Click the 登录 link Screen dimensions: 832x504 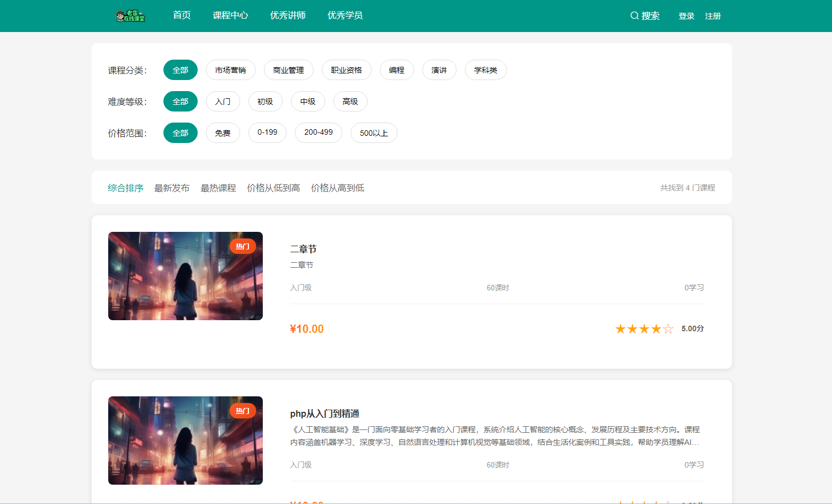pyautogui.click(x=686, y=16)
